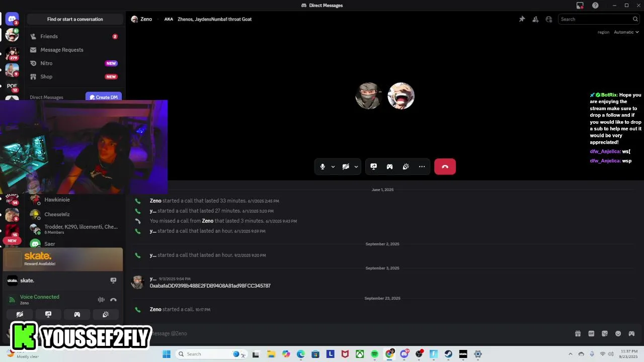Open the Friends tab
Screen dimensions: 644x362
(x=74, y=36)
